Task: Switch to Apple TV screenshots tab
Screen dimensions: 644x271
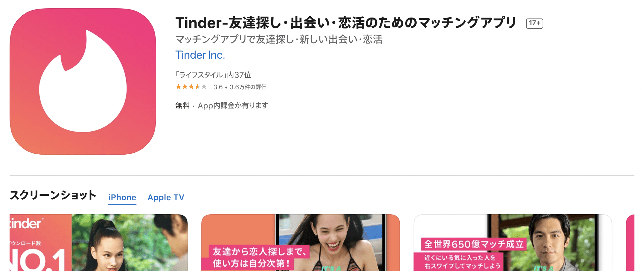Action: (x=166, y=197)
